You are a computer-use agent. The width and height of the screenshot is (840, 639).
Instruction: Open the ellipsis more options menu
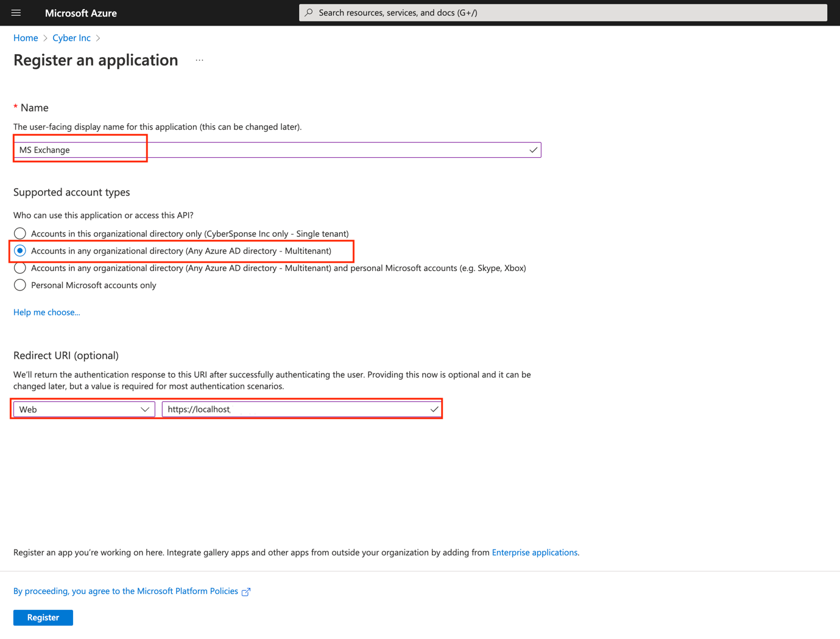coord(199,60)
